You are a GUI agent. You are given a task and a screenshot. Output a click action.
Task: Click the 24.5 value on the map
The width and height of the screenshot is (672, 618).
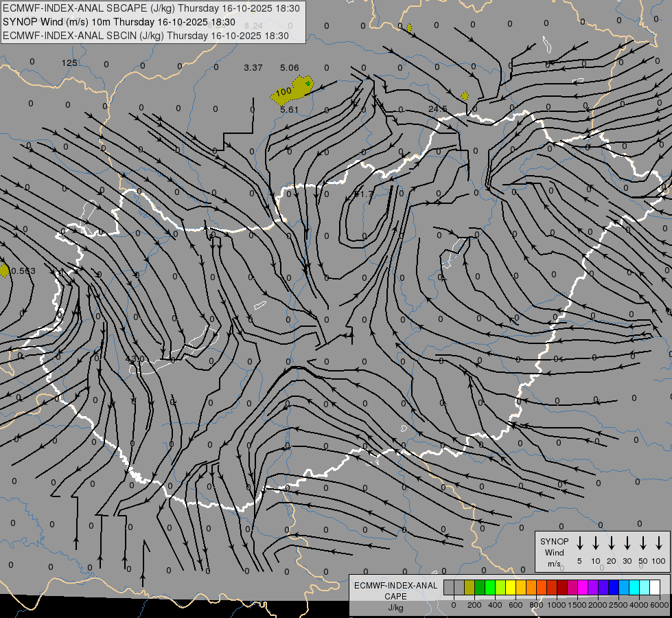point(437,109)
